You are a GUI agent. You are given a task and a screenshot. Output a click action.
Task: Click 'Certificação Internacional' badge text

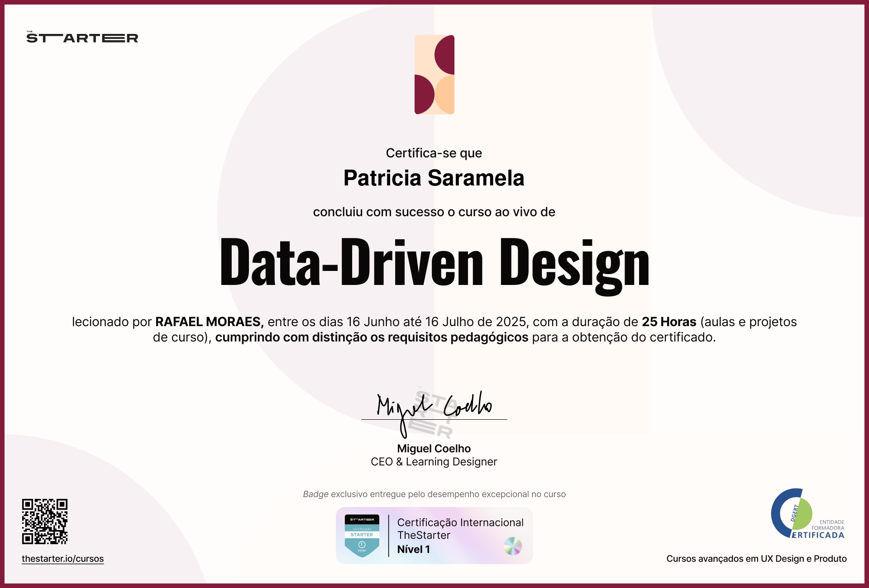[460, 522]
